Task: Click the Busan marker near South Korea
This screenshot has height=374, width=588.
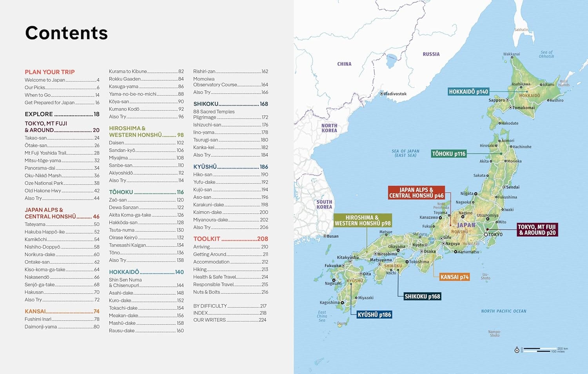Action: [325, 236]
